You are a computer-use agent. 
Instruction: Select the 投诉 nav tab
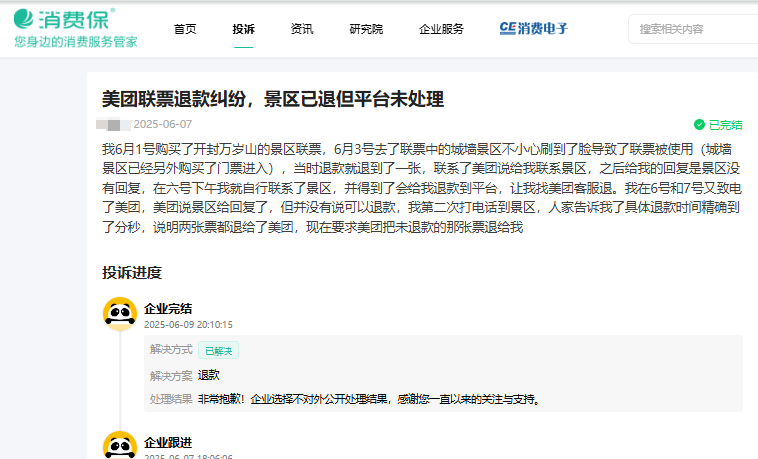point(243,29)
